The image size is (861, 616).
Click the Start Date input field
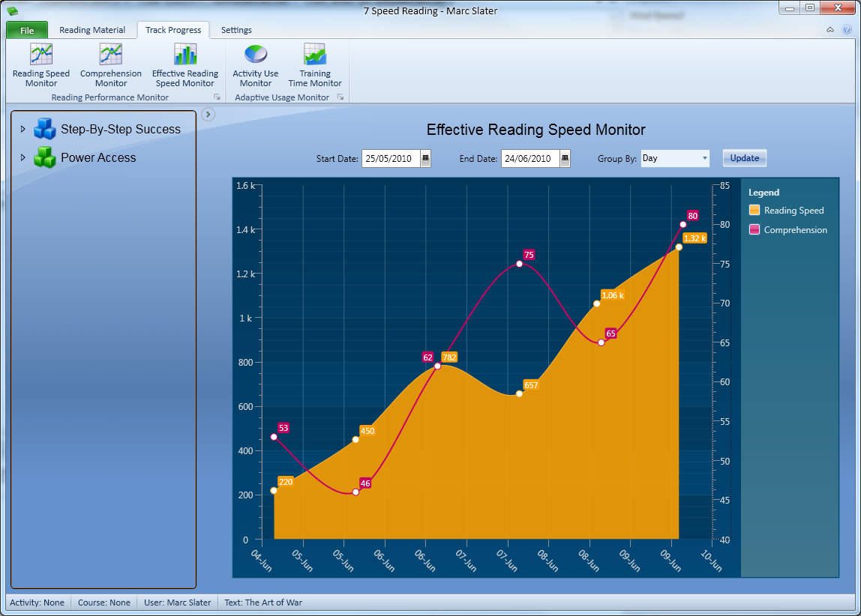coord(390,158)
